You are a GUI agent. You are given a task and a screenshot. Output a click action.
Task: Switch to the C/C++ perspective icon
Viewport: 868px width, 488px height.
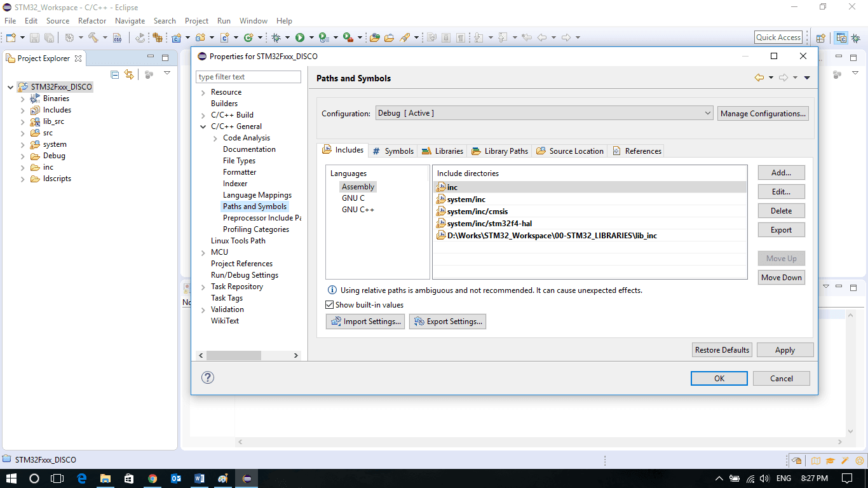point(841,37)
